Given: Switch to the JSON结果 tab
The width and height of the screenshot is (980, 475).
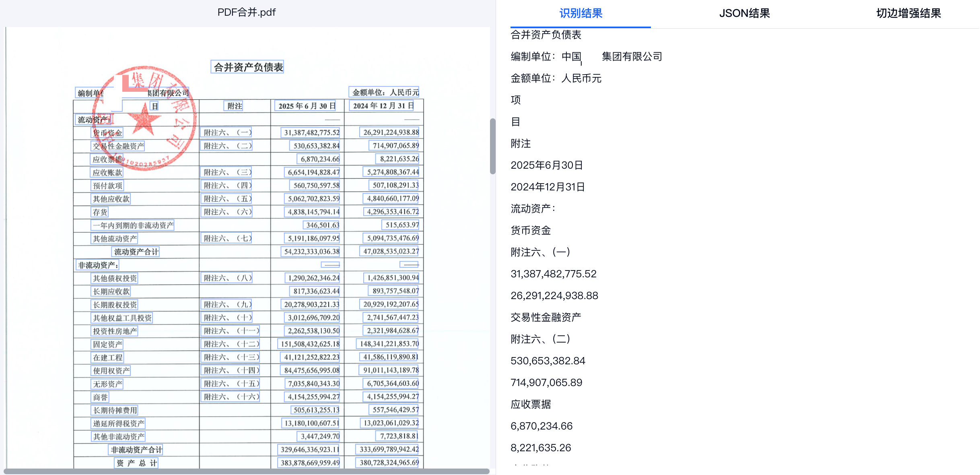Looking at the screenshot, I should [744, 13].
